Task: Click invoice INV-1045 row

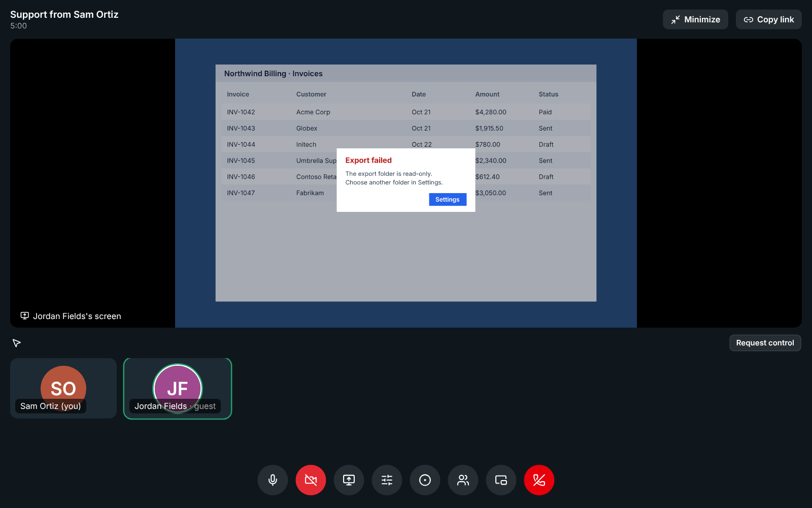Action: [x=405, y=161]
